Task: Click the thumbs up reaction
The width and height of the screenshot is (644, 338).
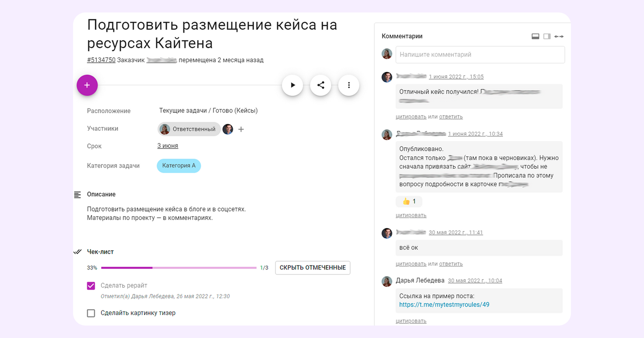Action: [409, 201]
